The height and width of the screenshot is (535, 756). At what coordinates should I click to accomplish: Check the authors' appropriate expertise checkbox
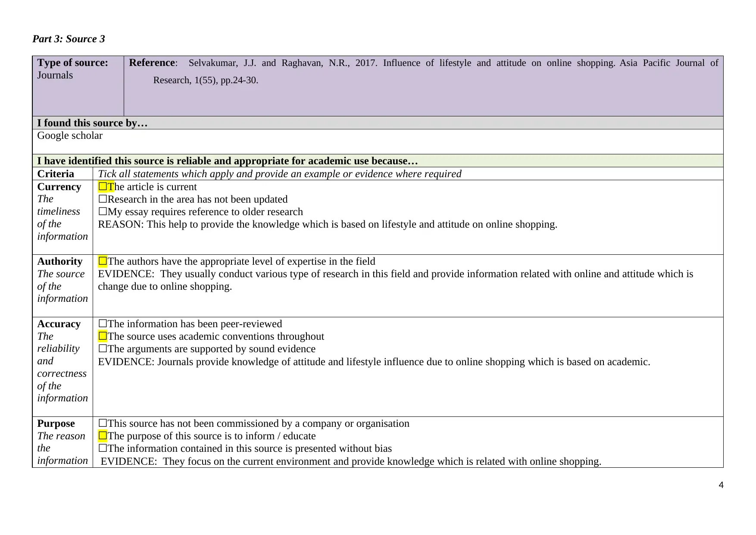pos(103,261)
